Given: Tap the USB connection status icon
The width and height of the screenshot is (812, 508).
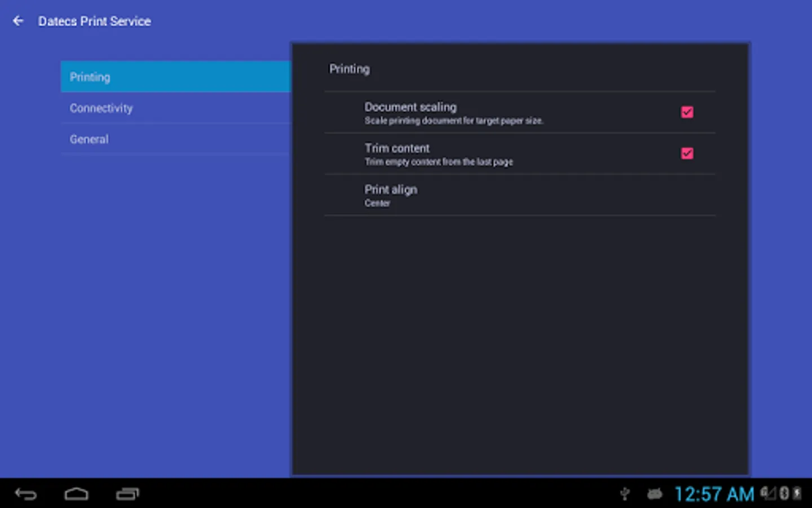Looking at the screenshot, I should click(x=625, y=494).
